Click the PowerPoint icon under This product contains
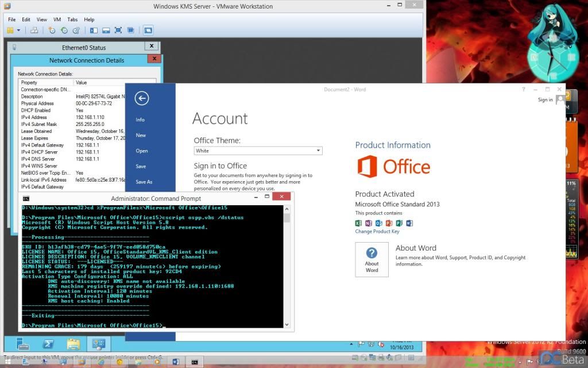588x368 pixels. (x=389, y=223)
